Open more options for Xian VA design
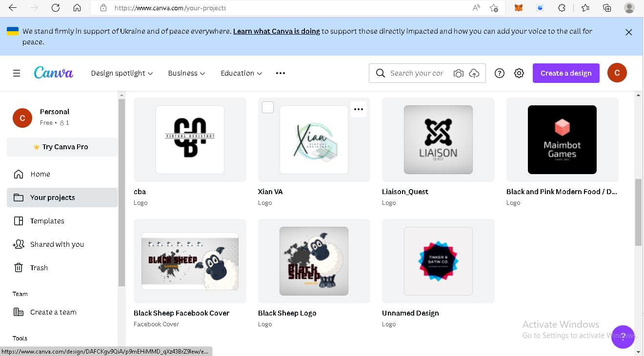 [359, 109]
